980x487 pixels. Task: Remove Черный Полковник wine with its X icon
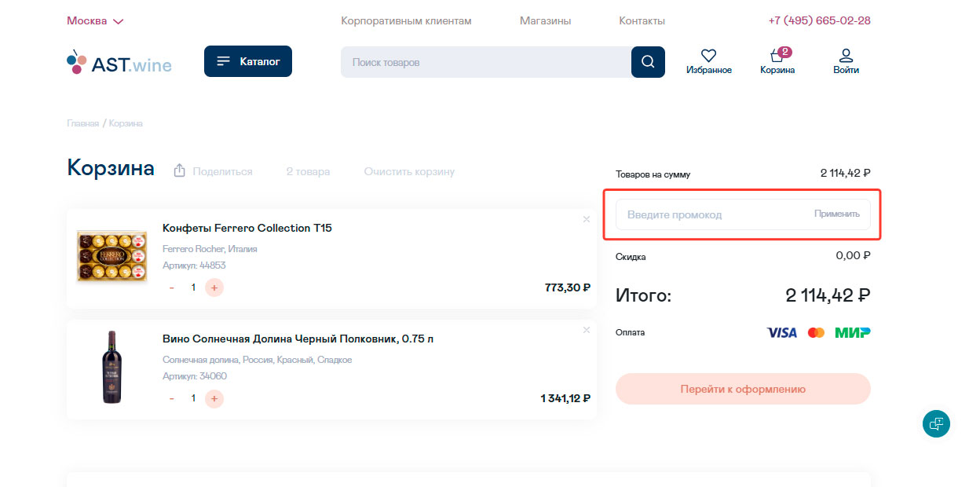pos(586,330)
